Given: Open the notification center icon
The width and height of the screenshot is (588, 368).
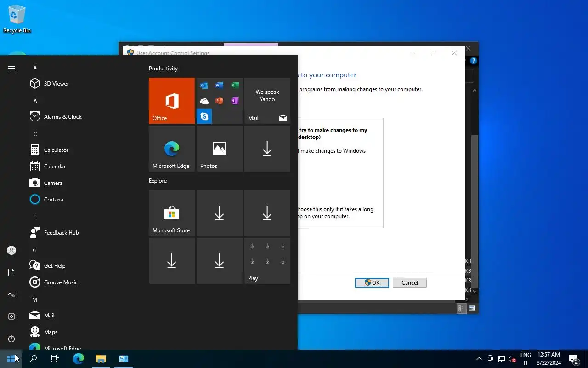Looking at the screenshot, I should pos(574,359).
